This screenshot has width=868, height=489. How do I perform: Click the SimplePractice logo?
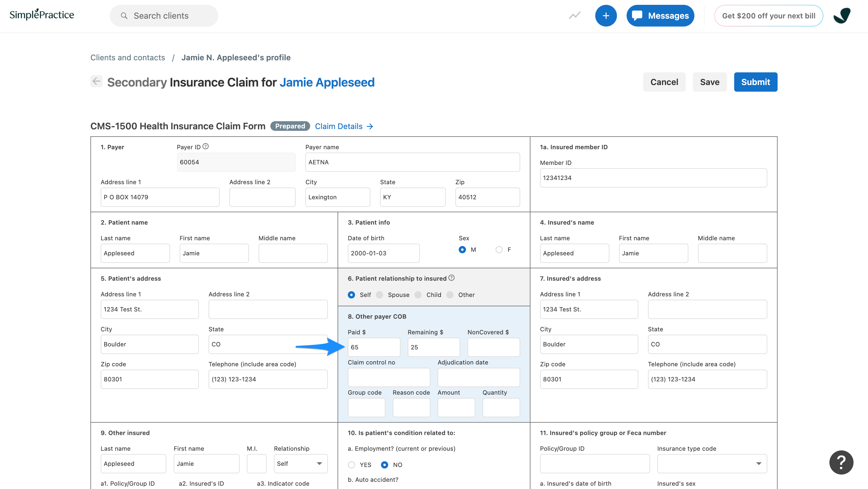pos(42,14)
